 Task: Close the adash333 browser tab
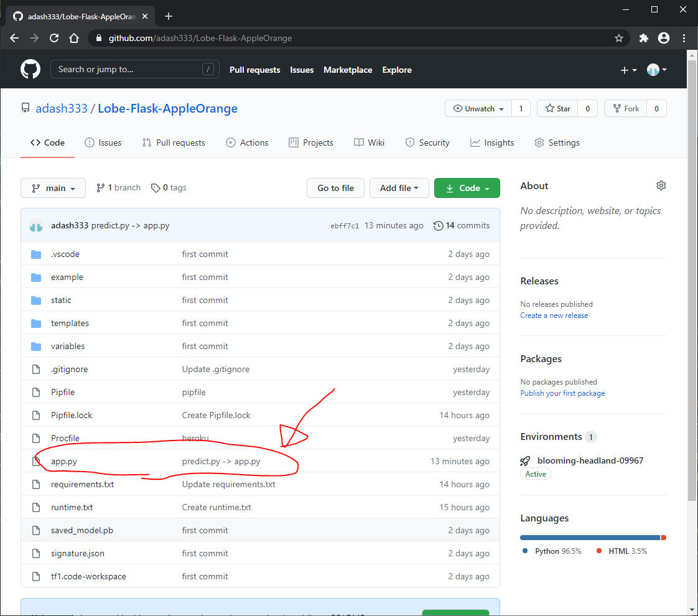pos(145,16)
